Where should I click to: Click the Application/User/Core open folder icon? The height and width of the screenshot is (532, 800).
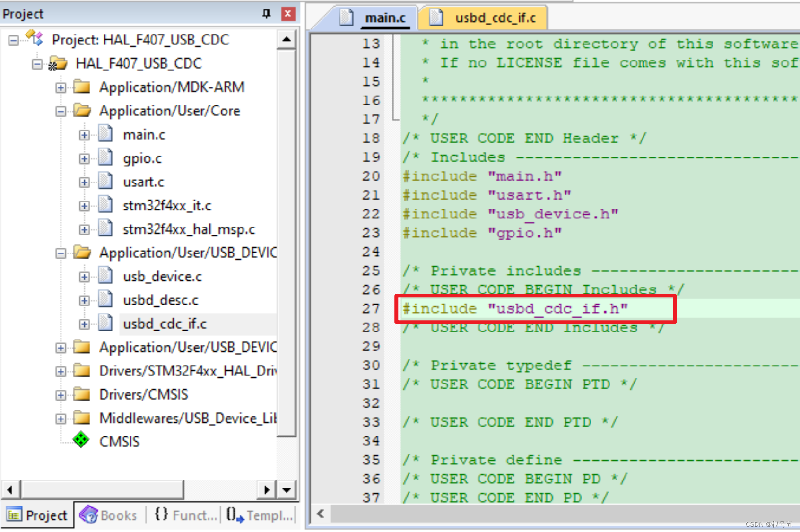(82, 110)
